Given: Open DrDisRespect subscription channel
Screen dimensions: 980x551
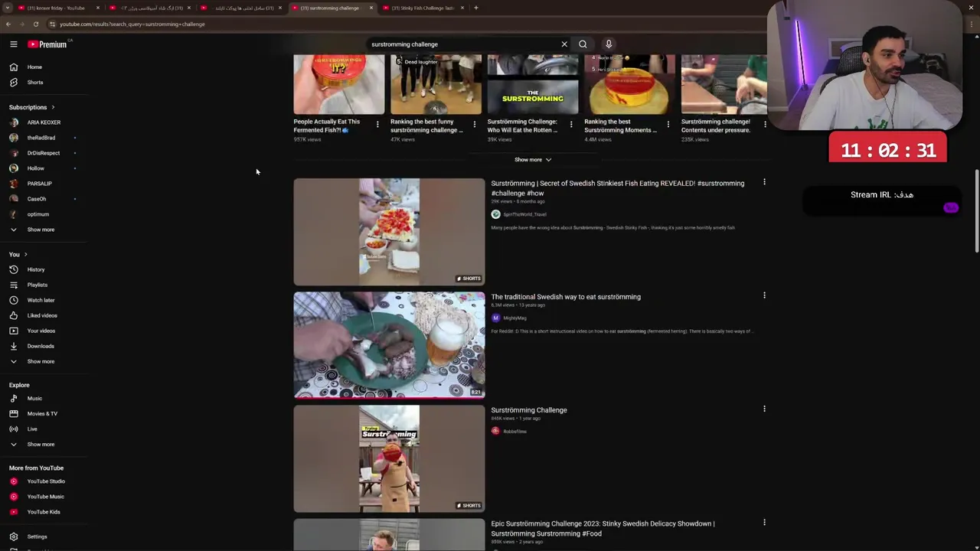Looking at the screenshot, I should click(x=43, y=153).
